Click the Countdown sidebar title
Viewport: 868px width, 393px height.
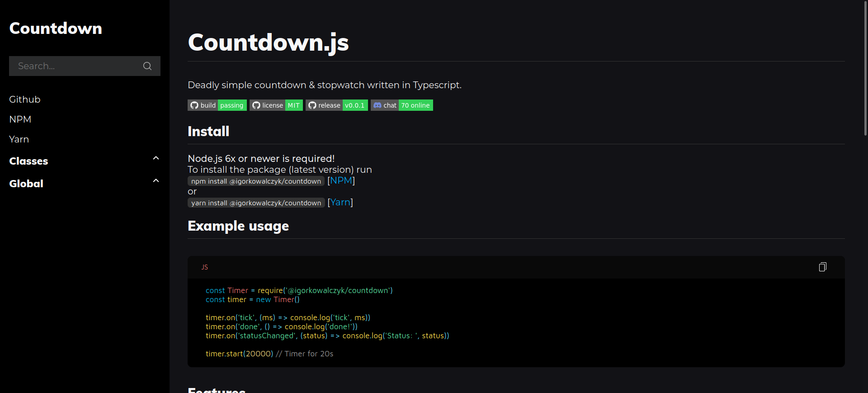[x=56, y=28]
